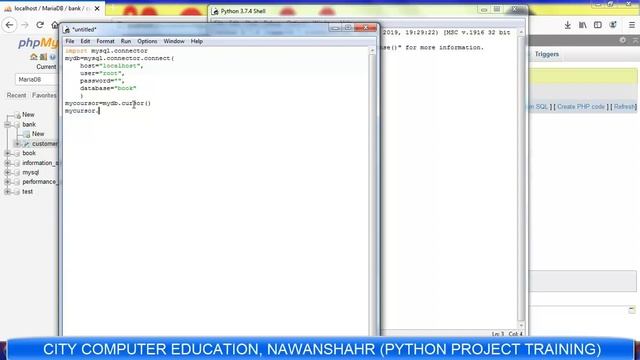Close the localhost MariaDB bank tab
The image size is (640, 360).
coord(97,8)
